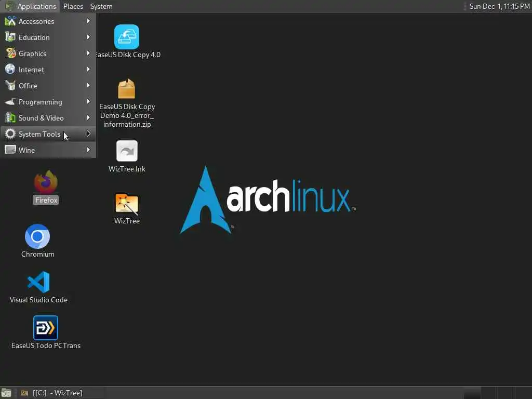
Task: Expand arrow next to Graphics
Action: (88, 54)
